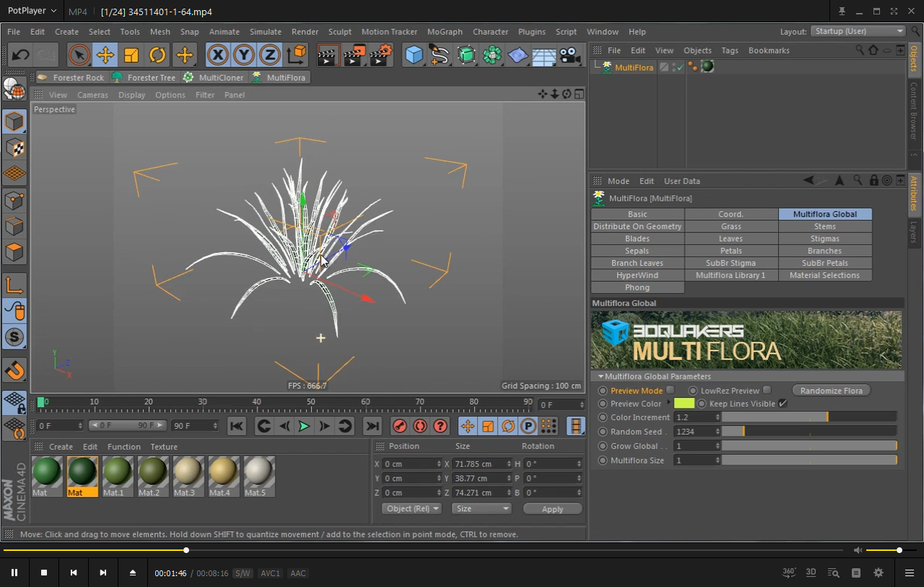Viewport: 924px width, 587px height.
Task: Add Cube primitive object icon
Action: click(414, 55)
